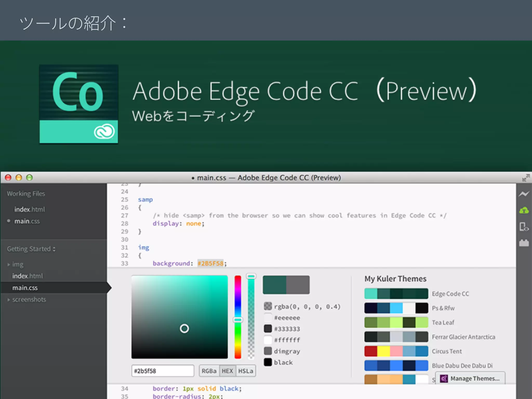532x399 pixels.
Task: Click the samp selector on line 25
Action: pos(145,200)
